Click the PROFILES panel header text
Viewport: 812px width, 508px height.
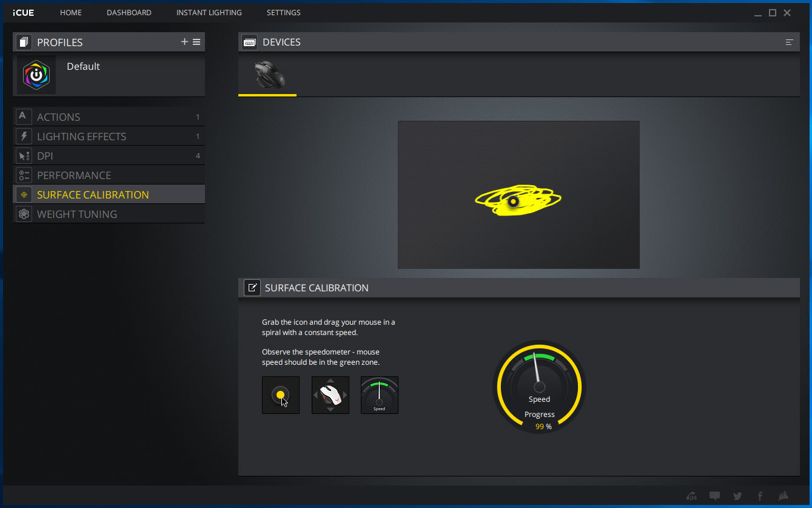60,42
